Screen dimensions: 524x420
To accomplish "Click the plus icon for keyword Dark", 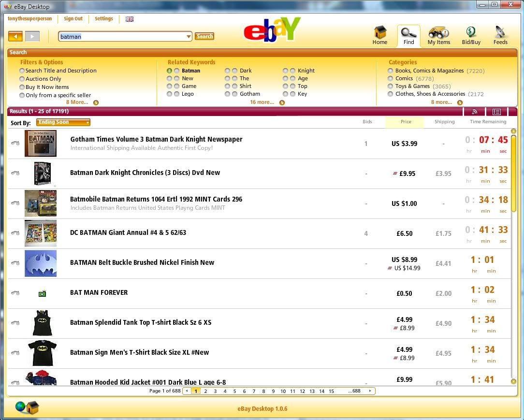I will (x=227, y=71).
